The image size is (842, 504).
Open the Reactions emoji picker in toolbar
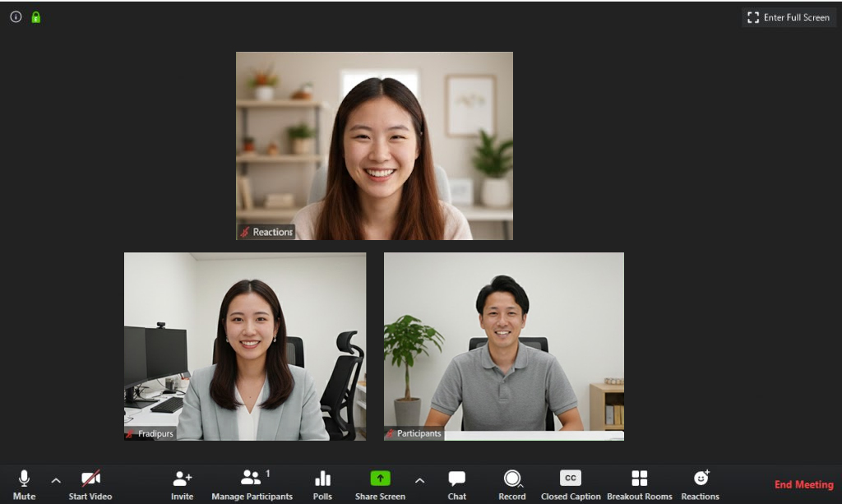pyautogui.click(x=701, y=479)
